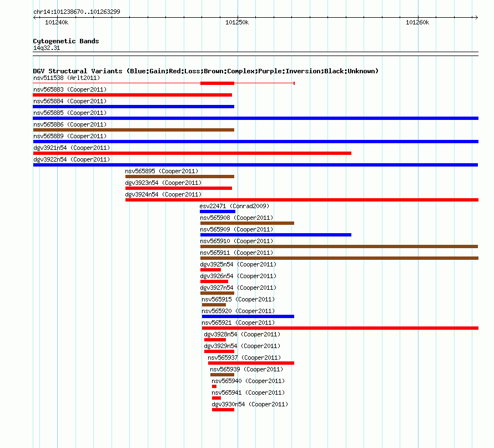Viewport: 494px width, 448px height.
Task: Select the blue nsv565920 gain bar
Action: coord(248,316)
